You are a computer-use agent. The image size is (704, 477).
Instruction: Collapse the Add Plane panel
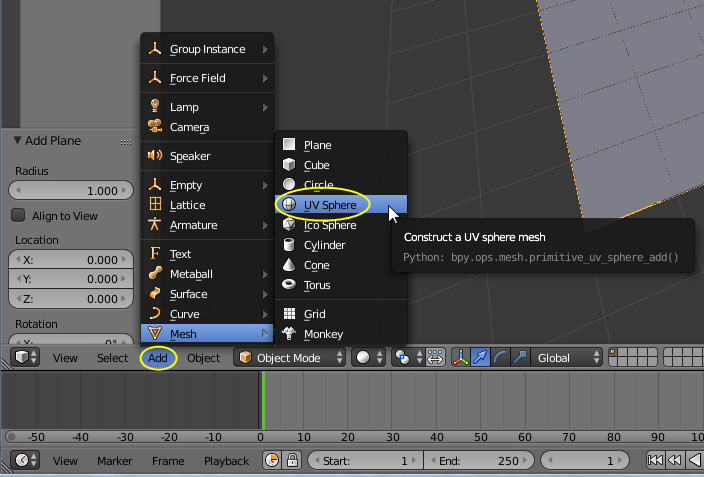17,141
